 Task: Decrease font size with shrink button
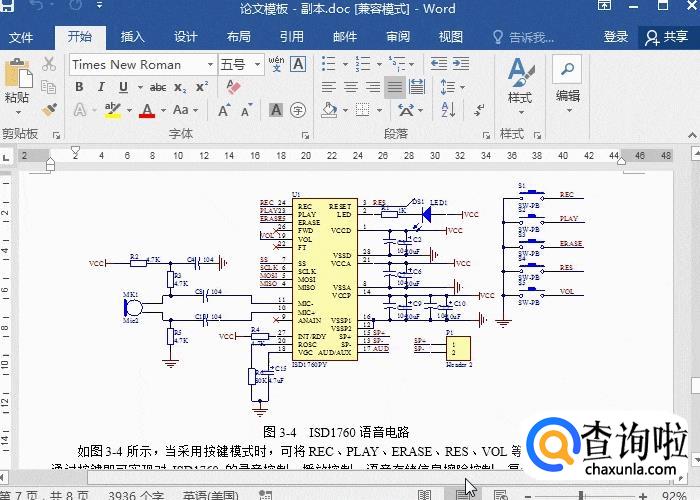coord(246,110)
